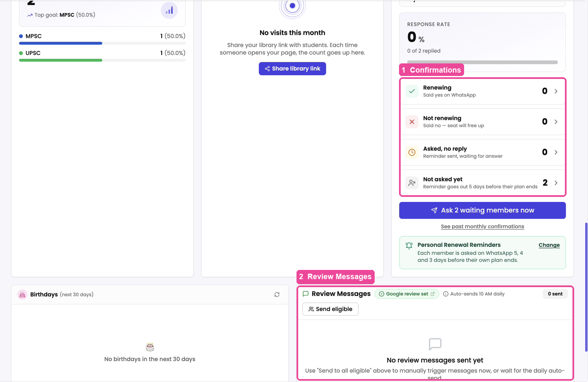Viewport: 588px width, 382px height.
Task: Open the Google review set badge link
Action: pyautogui.click(x=407, y=294)
